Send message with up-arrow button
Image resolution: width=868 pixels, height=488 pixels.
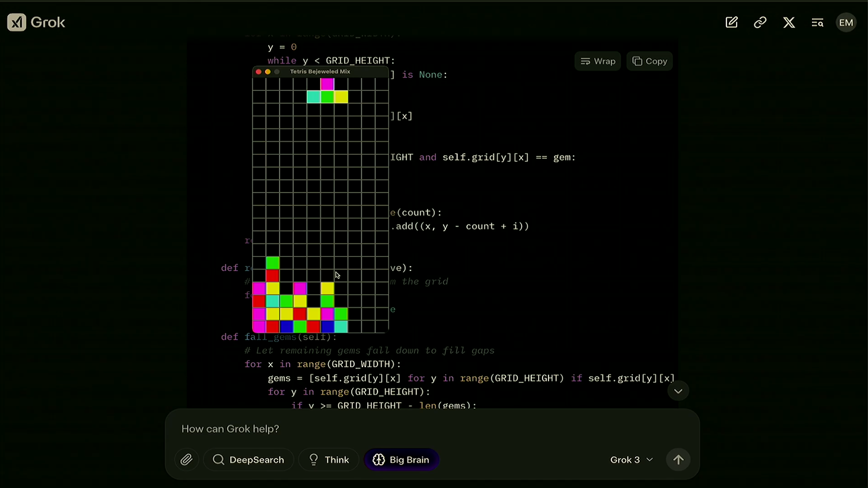678,460
